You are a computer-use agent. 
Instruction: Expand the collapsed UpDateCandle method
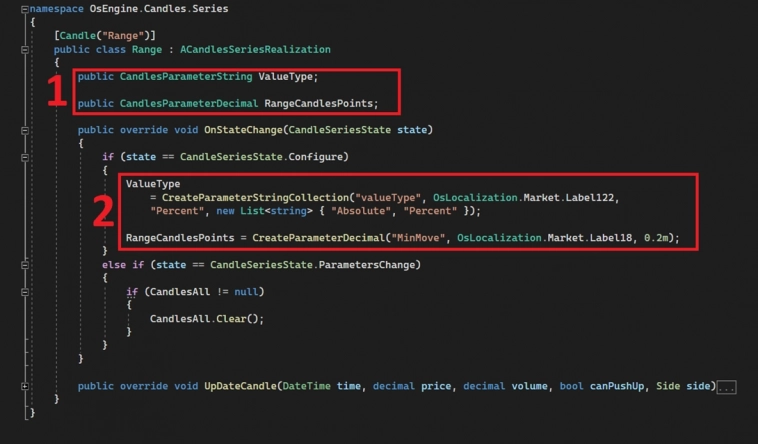point(25,386)
